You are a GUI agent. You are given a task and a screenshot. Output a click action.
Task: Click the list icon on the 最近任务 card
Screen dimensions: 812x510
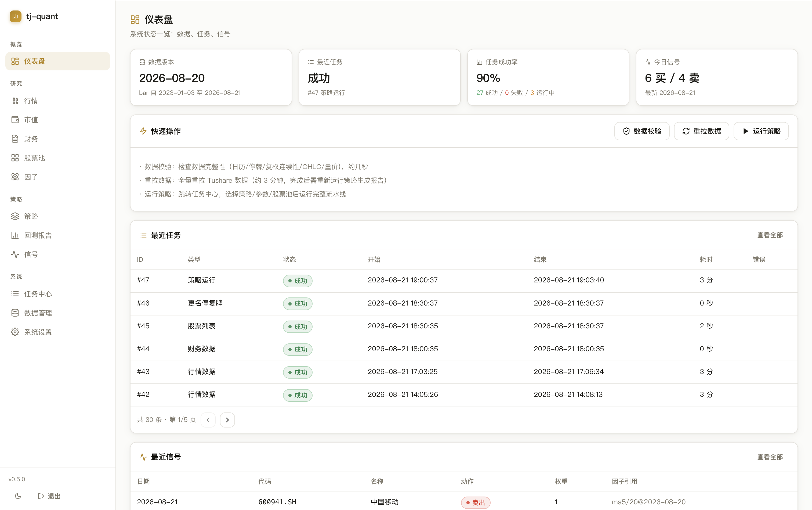[x=311, y=62]
